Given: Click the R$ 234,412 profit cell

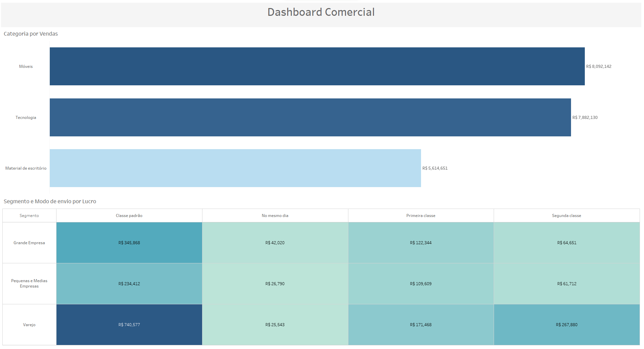Looking at the screenshot, I should 129,284.
